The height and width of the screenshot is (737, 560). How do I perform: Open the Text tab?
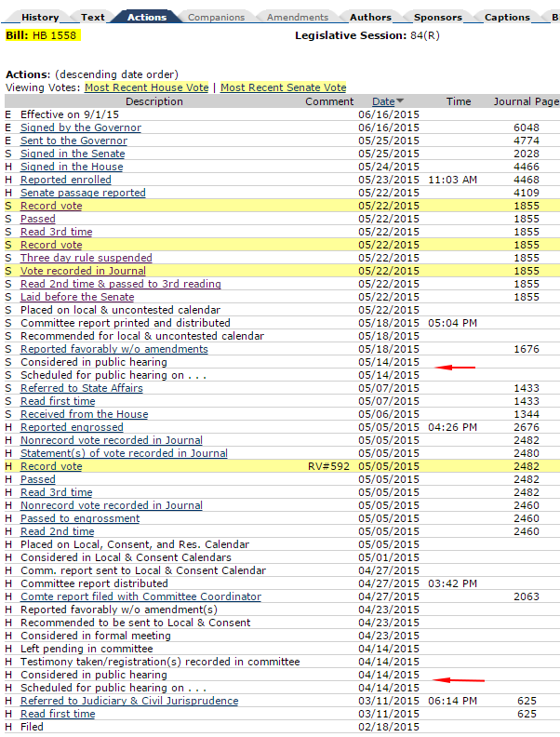point(93,17)
